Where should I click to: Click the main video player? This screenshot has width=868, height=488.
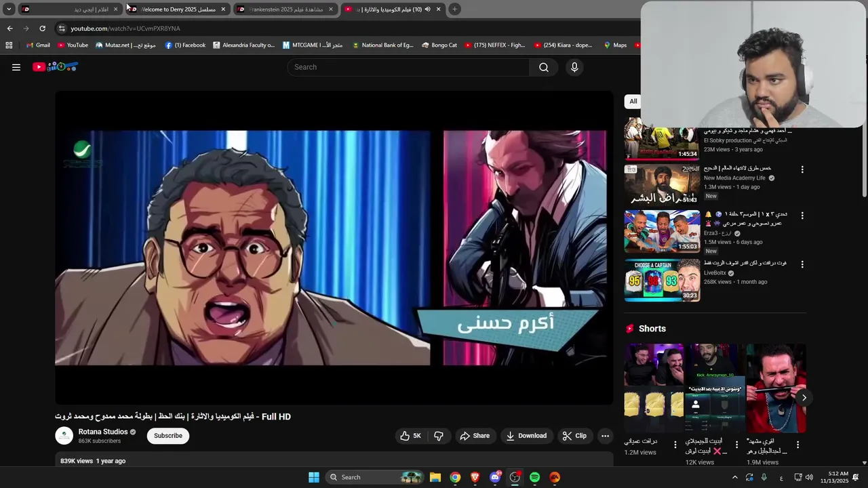tap(334, 248)
